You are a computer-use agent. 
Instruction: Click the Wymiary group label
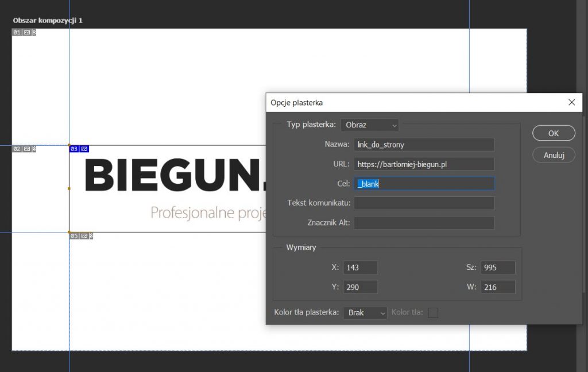[301, 247]
